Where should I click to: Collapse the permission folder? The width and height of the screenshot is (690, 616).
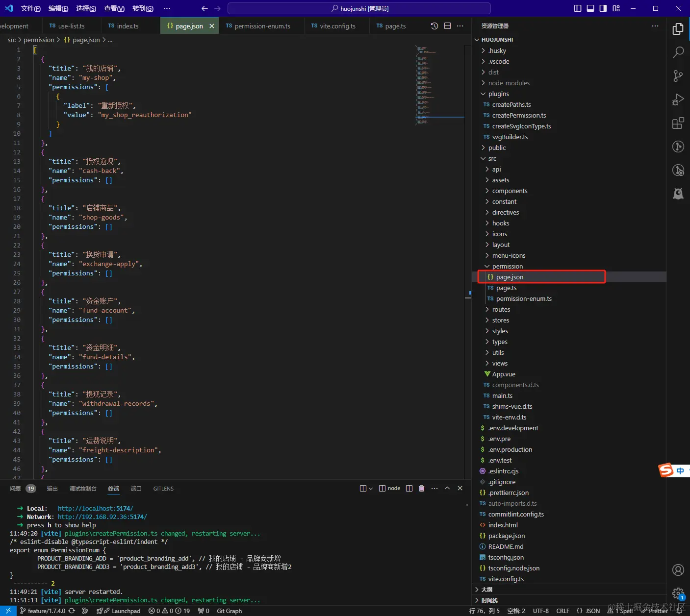coord(569,266)
